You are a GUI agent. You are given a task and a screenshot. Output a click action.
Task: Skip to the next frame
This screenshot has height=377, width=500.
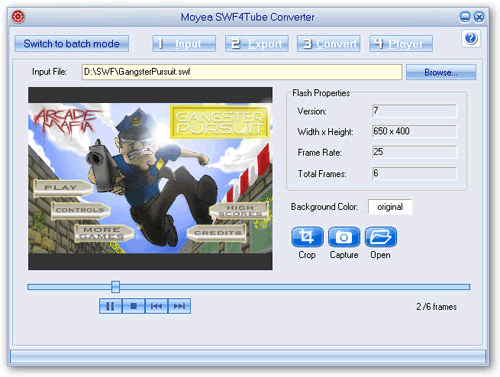pos(179,306)
